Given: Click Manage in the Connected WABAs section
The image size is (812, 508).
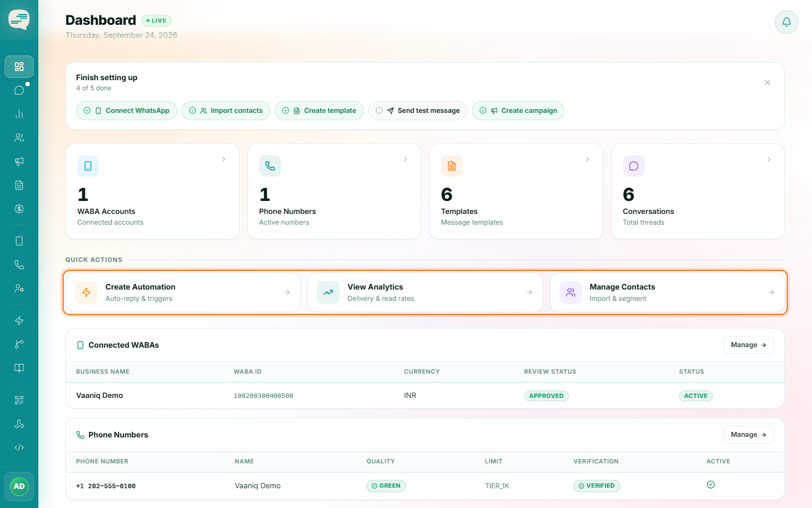Looking at the screenshot, I should point(749,345).
